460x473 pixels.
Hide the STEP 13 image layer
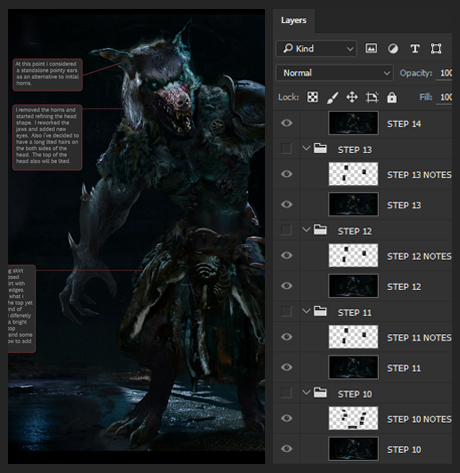pyautogui.click(x=286, y=204)
